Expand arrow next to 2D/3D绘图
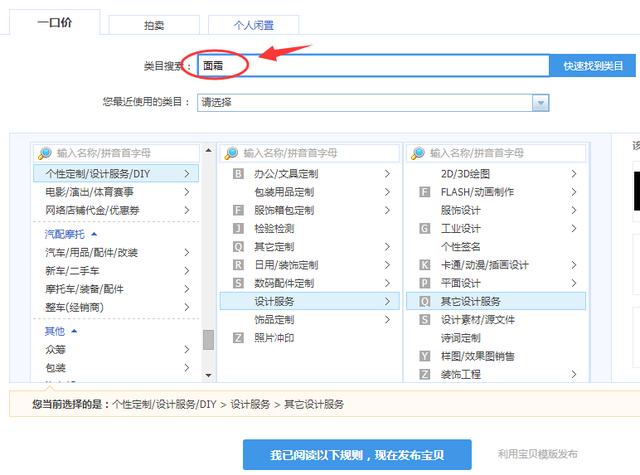 point(573,174)
